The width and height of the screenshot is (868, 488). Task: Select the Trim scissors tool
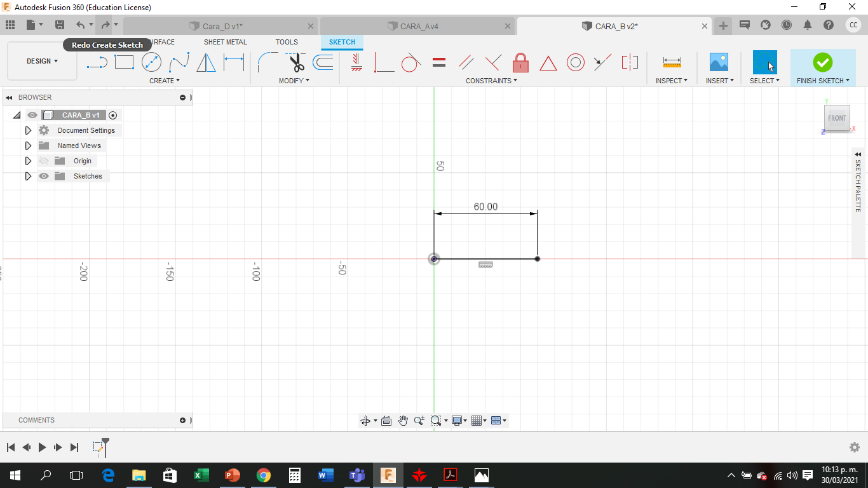[x=295, y=62]
